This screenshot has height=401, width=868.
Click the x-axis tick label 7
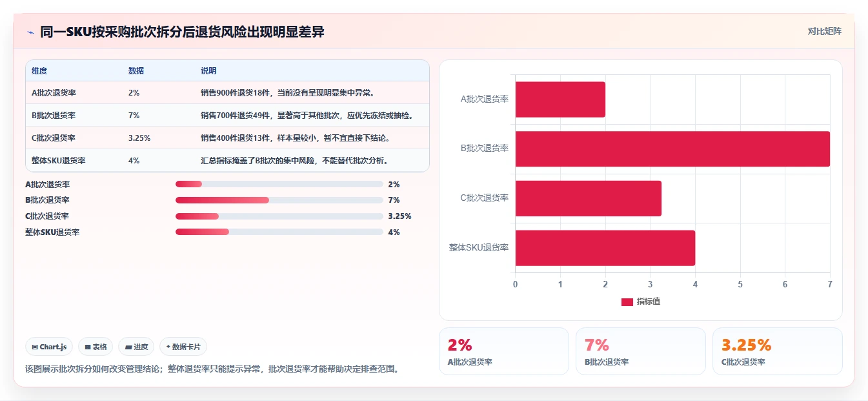pos(830,284)
